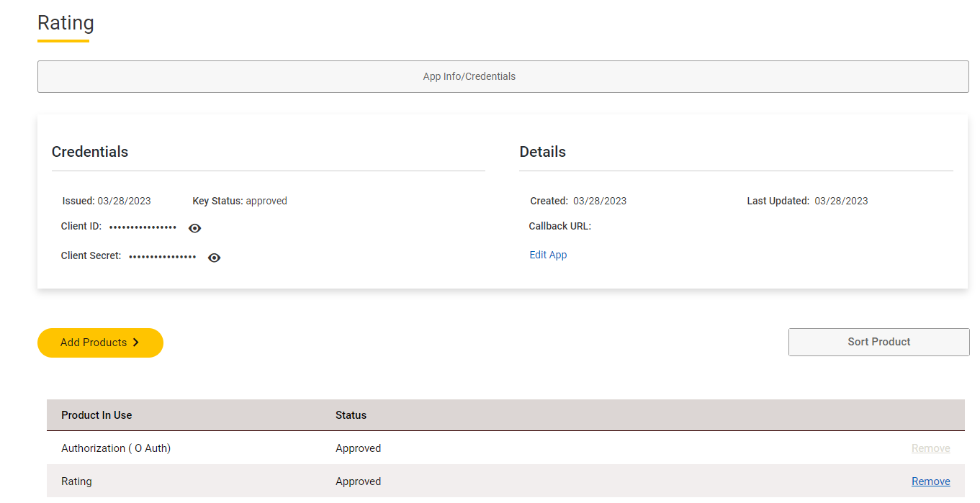Select the Rating product name in table
980x503 pixels.
click(x=76, y=481)
